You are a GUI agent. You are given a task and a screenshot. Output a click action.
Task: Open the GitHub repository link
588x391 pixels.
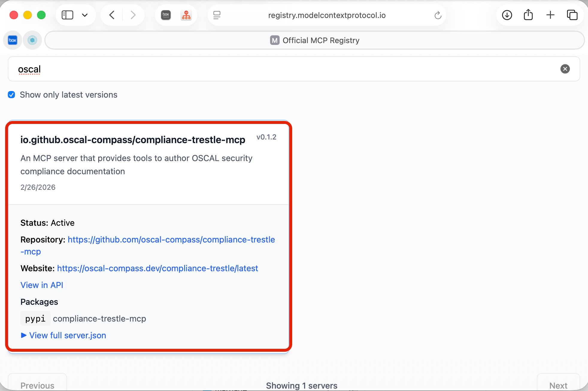point(148,245)
